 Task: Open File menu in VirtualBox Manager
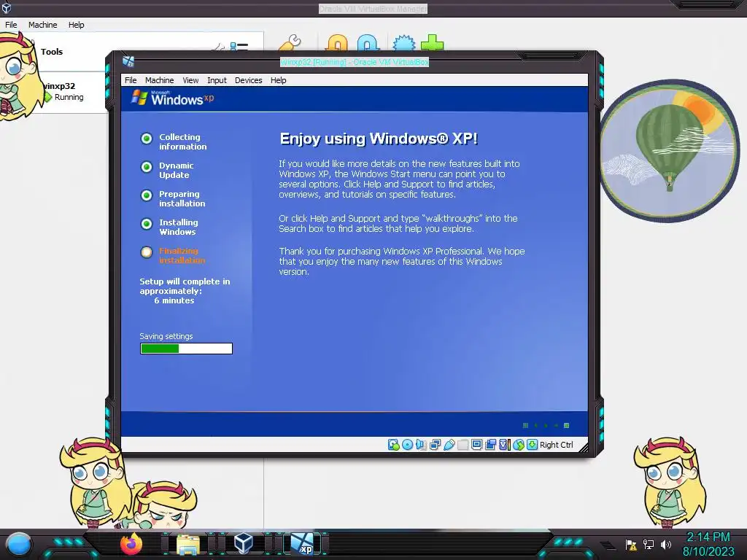click(x=11, y=25)
